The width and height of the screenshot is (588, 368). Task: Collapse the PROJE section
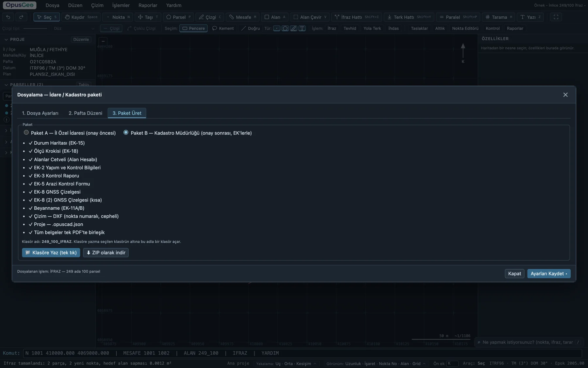(x=6, y=40)
